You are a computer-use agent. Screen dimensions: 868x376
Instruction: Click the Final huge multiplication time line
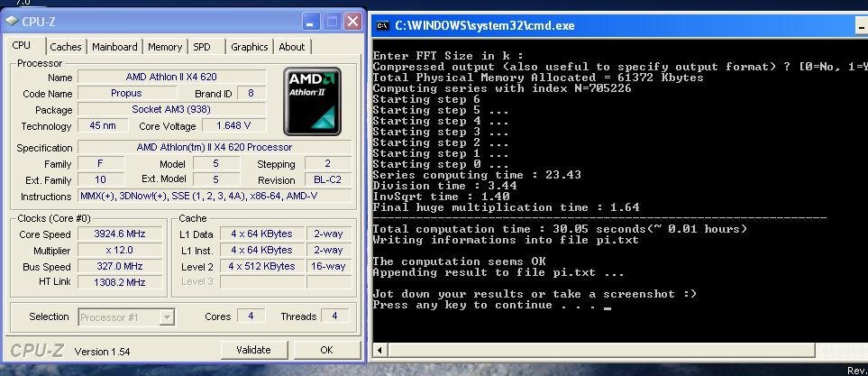[x=506, y=207]
